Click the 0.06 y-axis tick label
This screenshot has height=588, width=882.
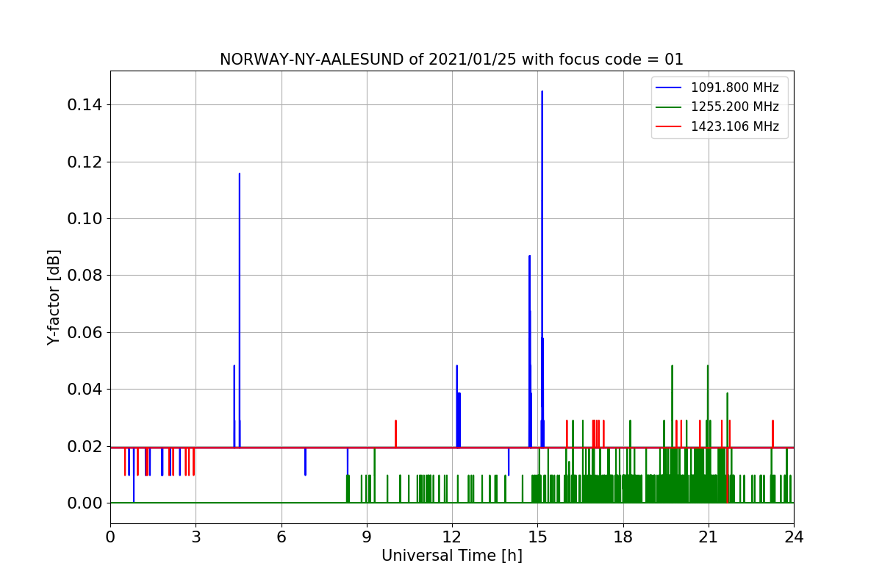coord(85,332)
